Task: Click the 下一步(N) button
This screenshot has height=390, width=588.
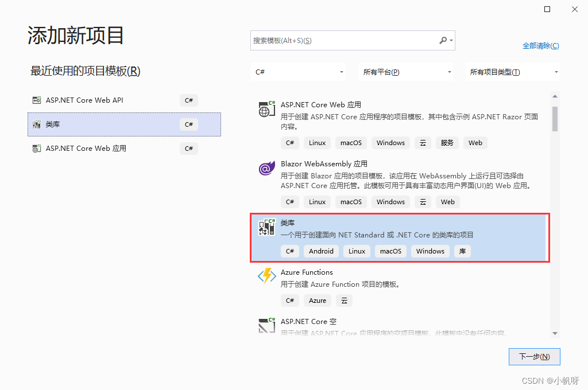Action: click(x=535, y=357)
